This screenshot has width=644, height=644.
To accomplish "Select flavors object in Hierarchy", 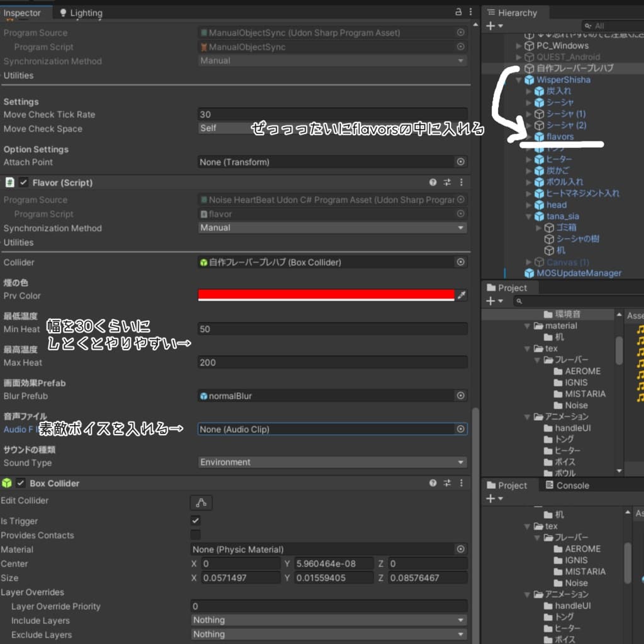I will 560,136.
